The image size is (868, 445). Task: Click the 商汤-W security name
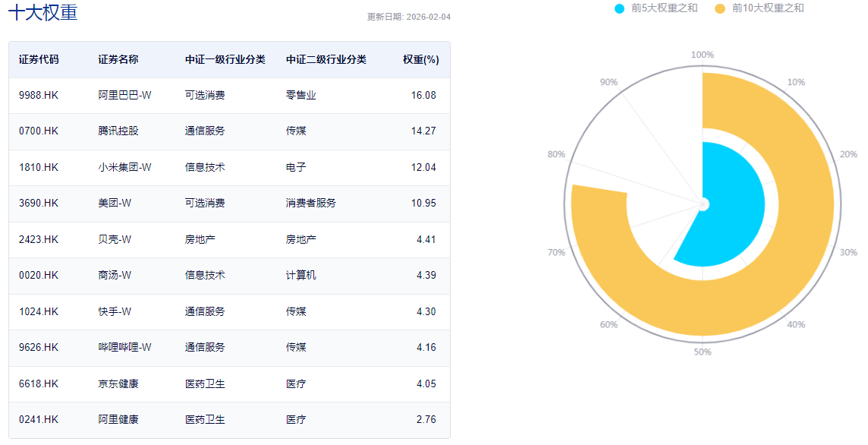115,275
